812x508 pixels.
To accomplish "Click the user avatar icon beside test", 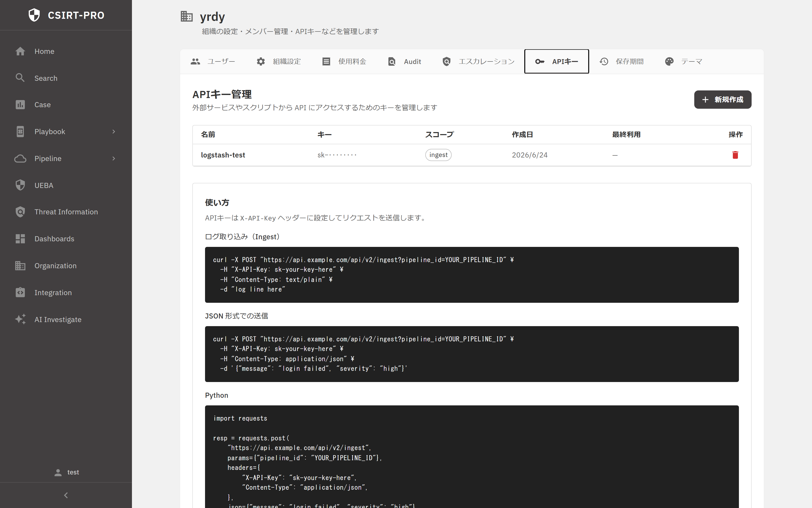I will click(58, 472).
